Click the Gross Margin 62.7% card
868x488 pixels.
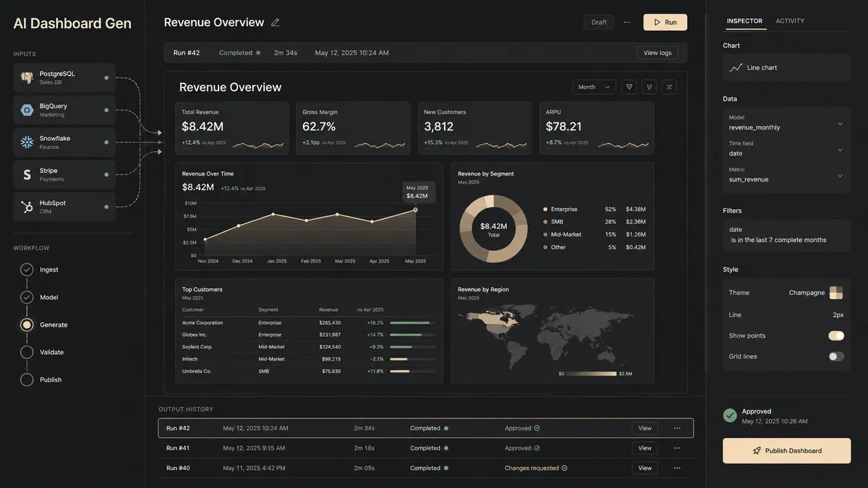coord(354,128)
